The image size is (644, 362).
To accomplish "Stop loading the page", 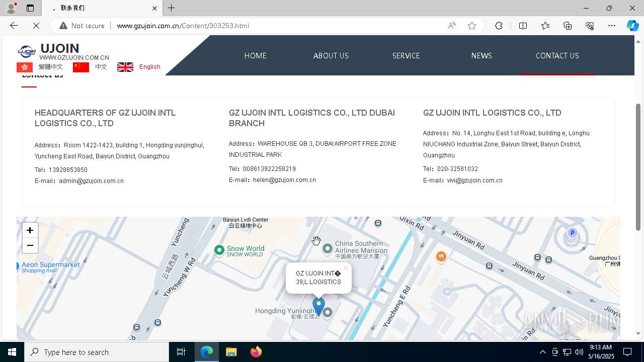I will (36, 26).
